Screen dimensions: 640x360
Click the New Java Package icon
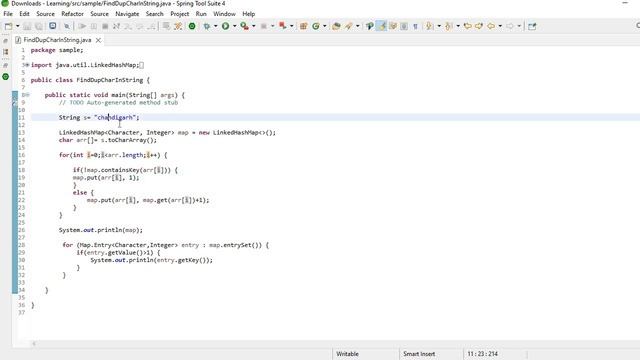tap(303, 26)
